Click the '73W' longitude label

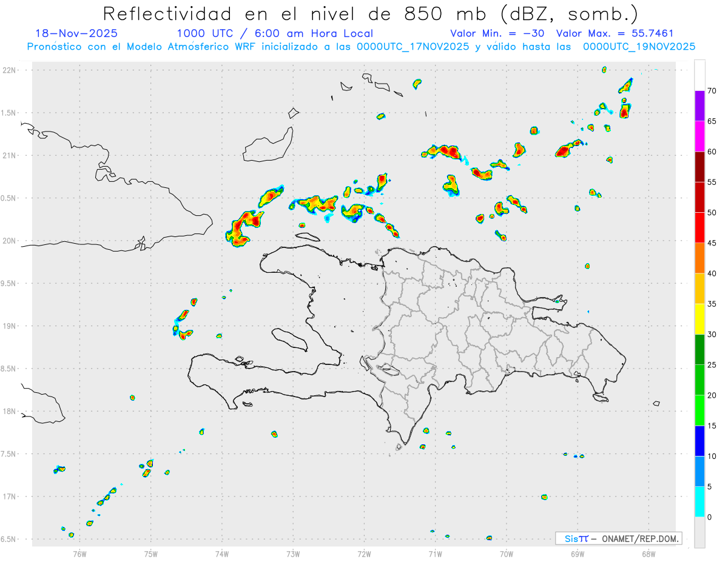(x=293, y=554)
